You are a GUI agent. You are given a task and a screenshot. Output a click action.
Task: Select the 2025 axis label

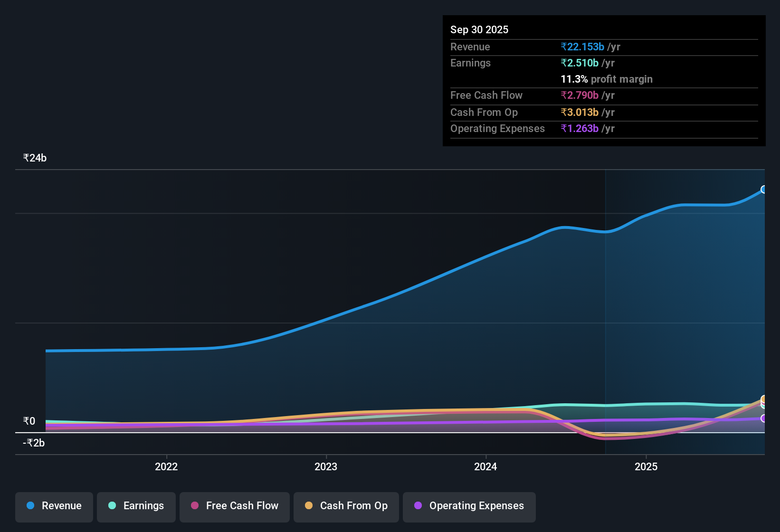[x=646, y=467]
